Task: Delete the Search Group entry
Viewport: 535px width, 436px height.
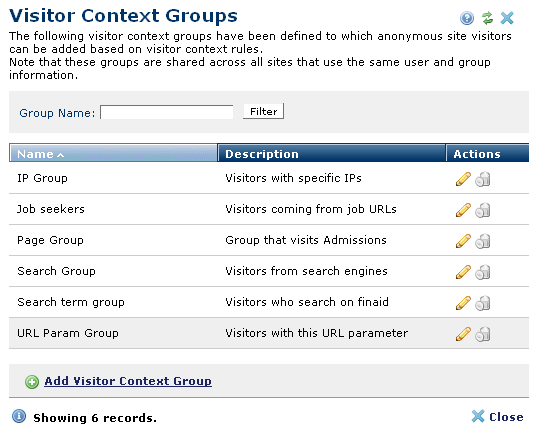Action: pos(483,272)
